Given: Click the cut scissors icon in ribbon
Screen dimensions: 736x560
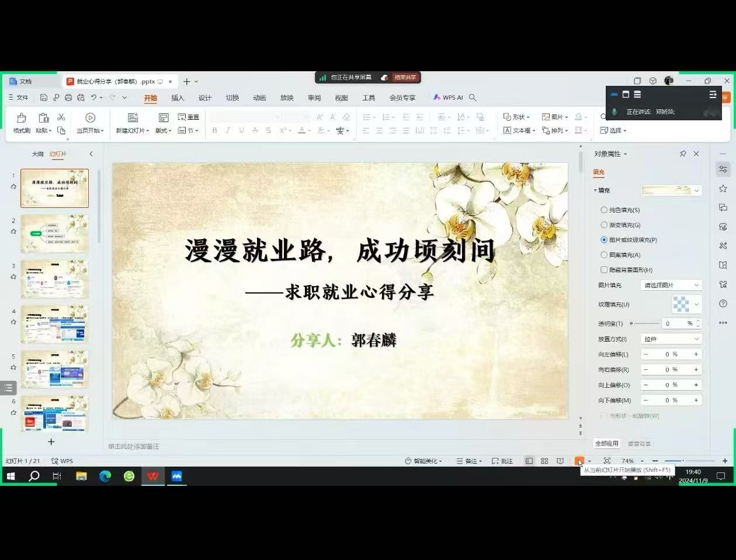Looking at the screenshot, I should point(61,117).
